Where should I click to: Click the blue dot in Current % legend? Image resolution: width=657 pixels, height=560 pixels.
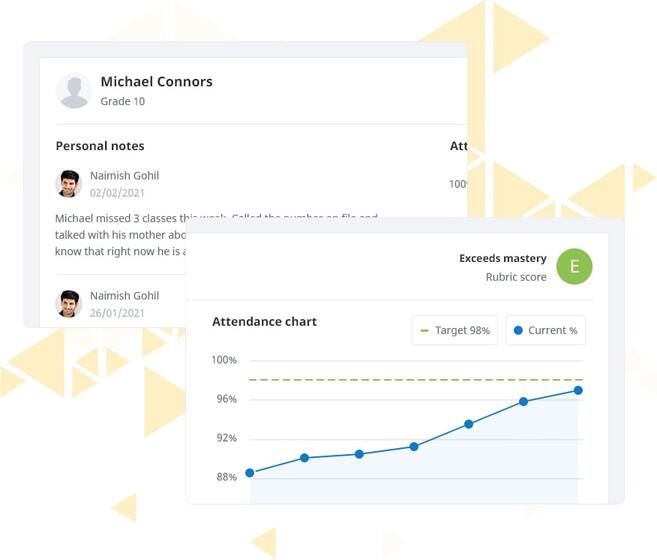(x=518, y=330)
